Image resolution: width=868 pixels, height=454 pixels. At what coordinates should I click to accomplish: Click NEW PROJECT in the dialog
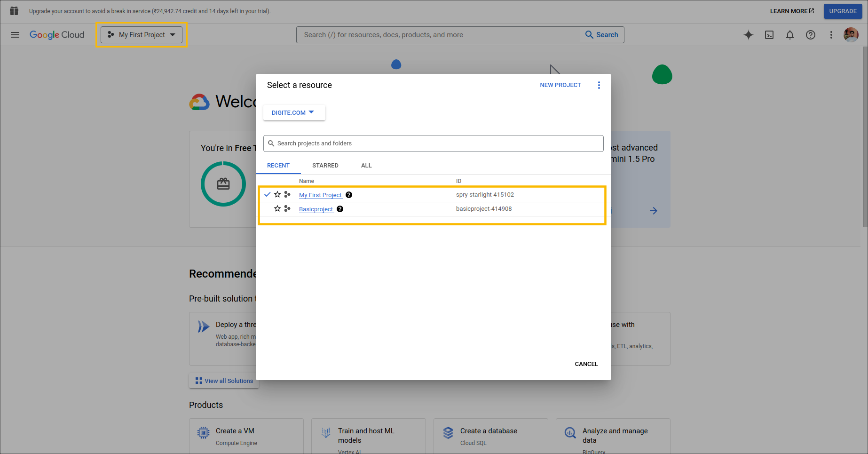[x=560, y=85]
